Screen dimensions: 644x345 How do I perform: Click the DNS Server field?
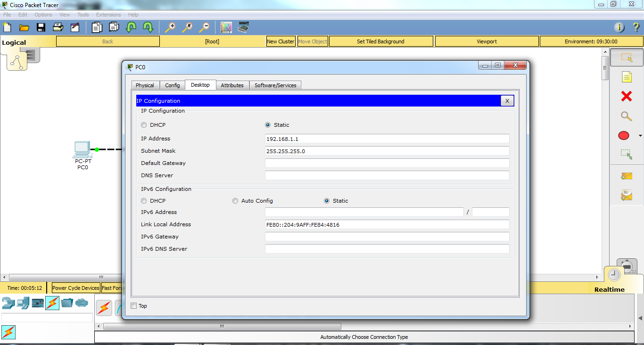click(x=387, y=175)
